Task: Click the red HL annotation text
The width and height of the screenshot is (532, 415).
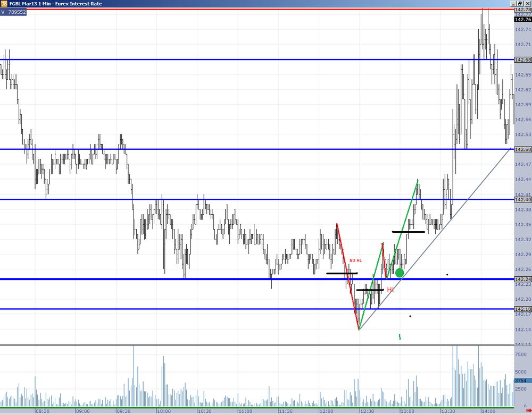Action: click(x=391, y=290)
